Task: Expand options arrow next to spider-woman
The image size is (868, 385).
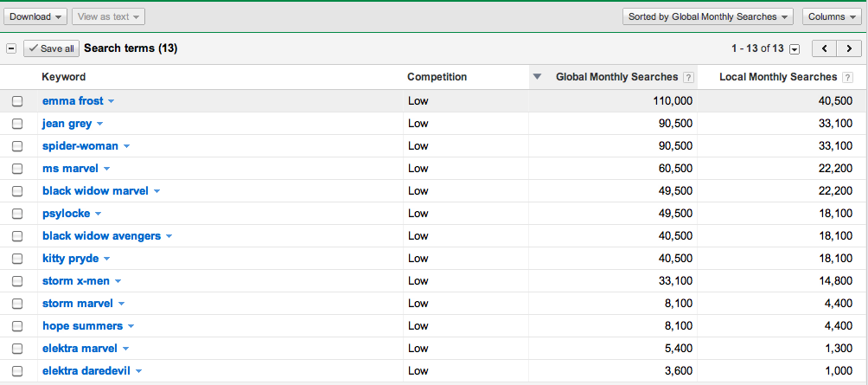Action: click(x=126, y=147)
